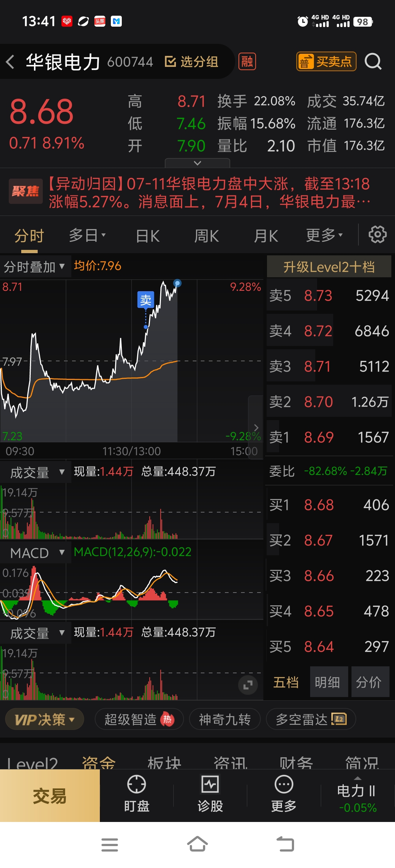
Task: Tap the Android home icon
Action: [x=197, y=844]
